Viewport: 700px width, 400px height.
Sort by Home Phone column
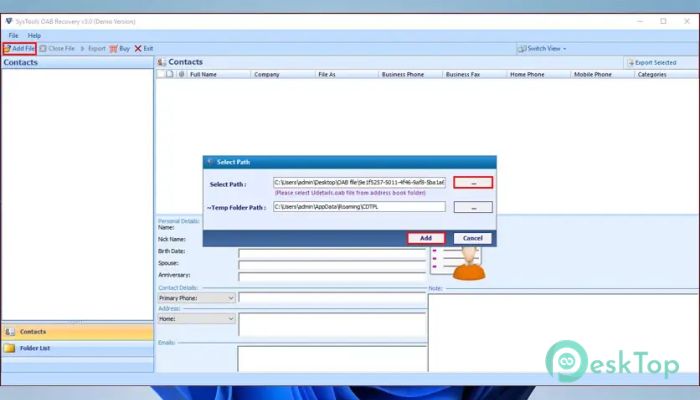point(538,74)
